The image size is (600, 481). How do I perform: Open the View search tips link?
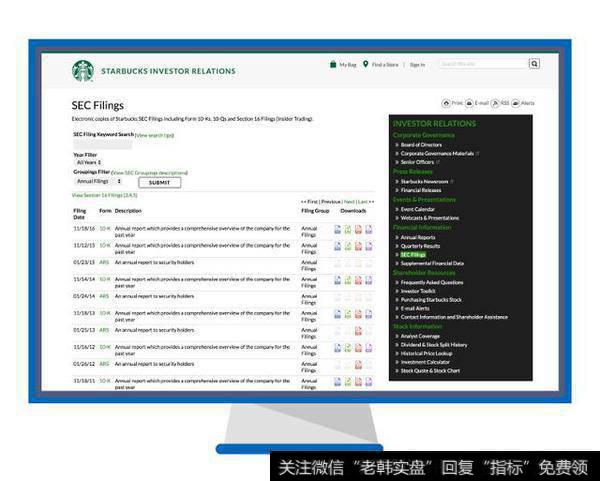coord(155,135)
